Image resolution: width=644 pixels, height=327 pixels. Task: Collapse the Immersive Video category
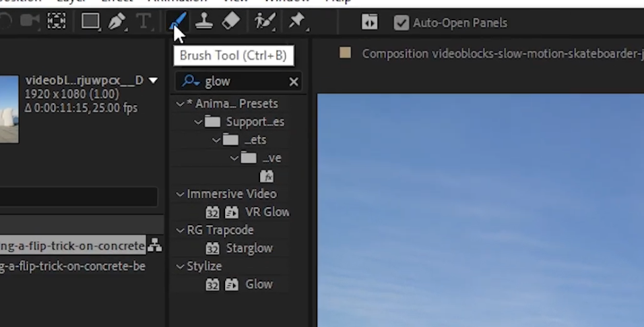pos(180,195)
